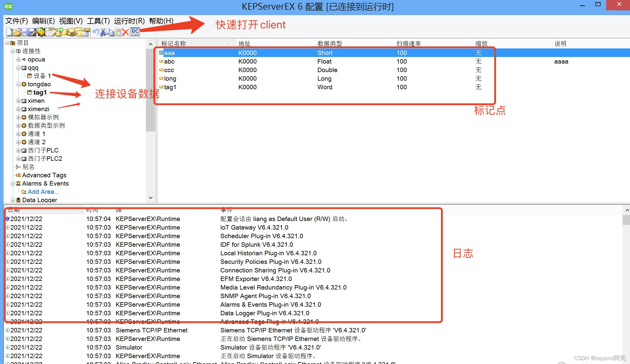Collapse the 项目 root node
Screen dimensions: 630x364
[x=7, y=43]
